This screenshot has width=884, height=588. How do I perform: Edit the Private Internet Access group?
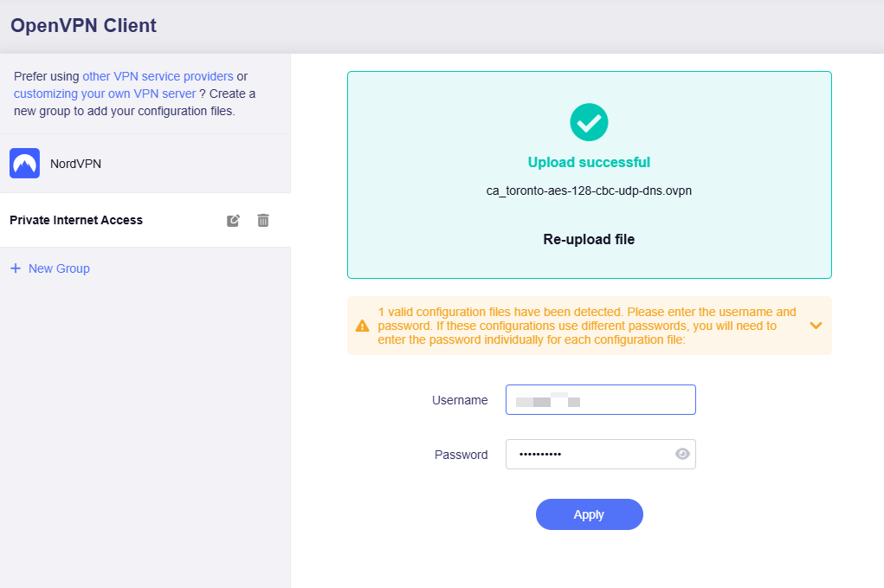point(233,221)
